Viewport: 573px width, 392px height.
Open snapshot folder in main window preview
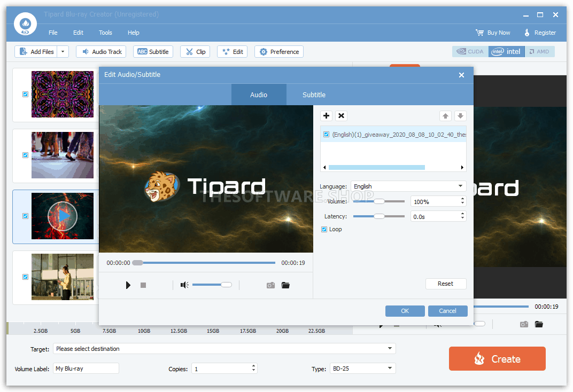(x=539, y=324)
